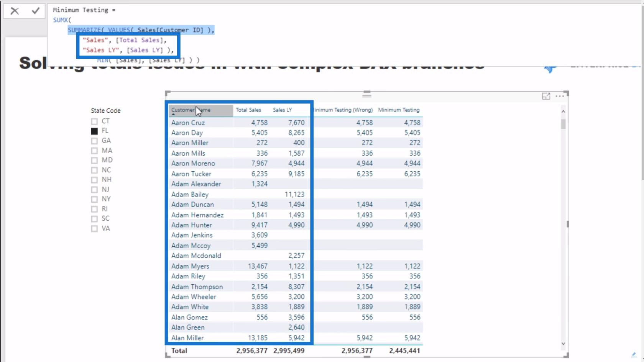
Task: Click the SUMX( line in formula bar
Action: (x=62, y=20)
